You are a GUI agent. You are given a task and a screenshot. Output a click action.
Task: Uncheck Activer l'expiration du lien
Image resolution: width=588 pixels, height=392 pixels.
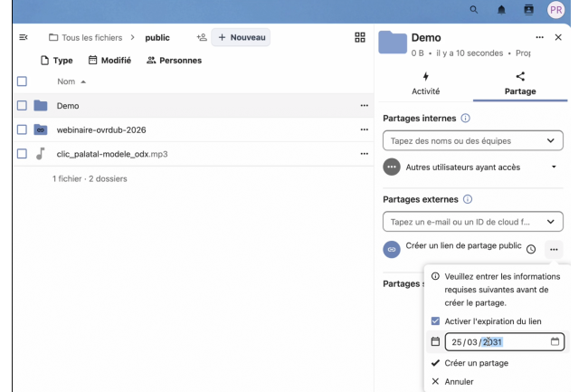(435, 321)
